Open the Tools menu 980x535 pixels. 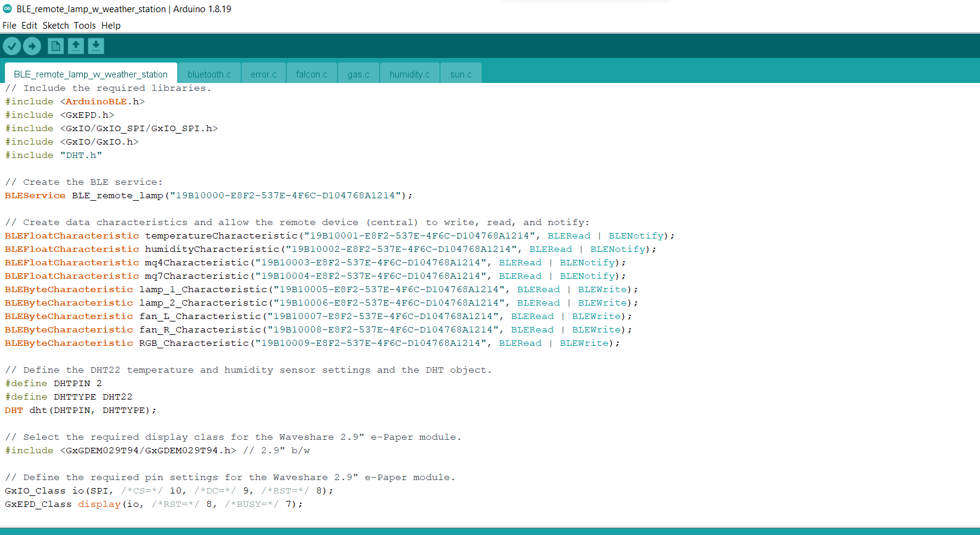point(85,26)
